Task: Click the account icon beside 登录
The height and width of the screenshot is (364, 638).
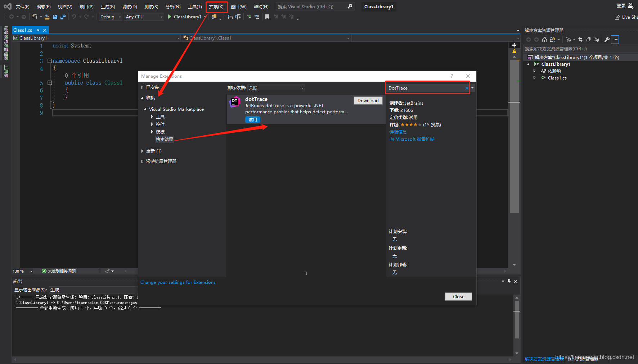Action: point(631,6)
